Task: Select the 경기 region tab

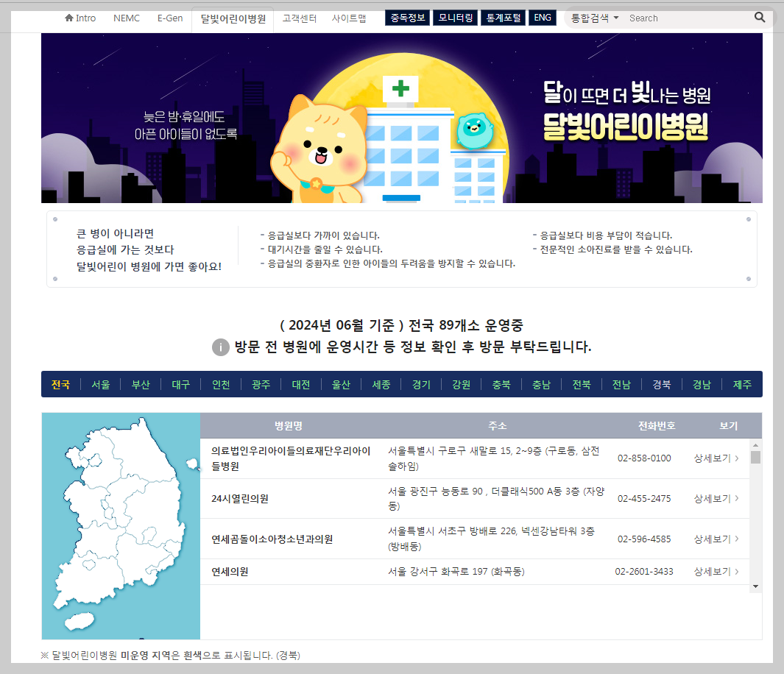Action: [421, 384]
